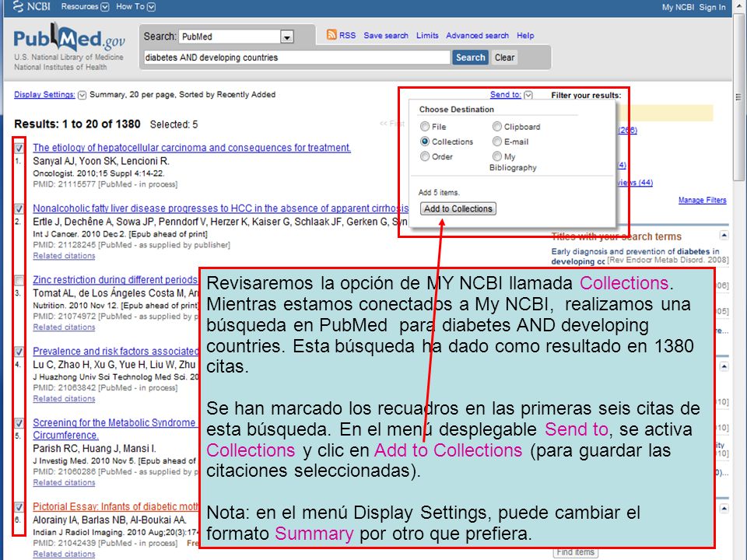Open the Pictorial Essay: Infants article
This screenshot has width=747, height=560.
(115, 506)
